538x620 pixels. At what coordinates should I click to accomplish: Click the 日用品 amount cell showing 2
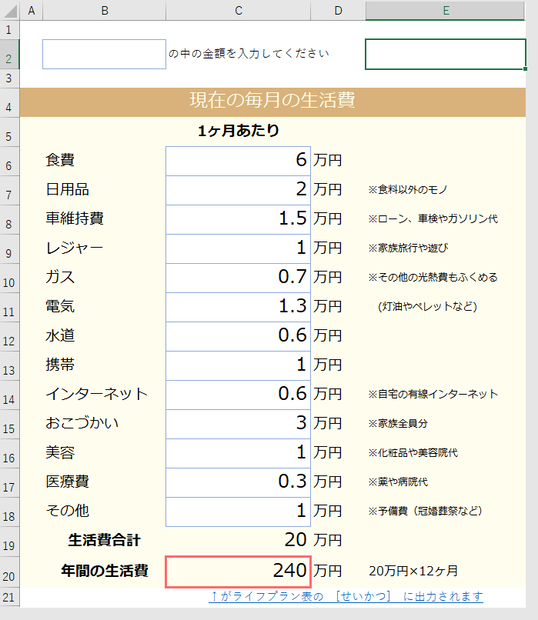pyautogui.click(x=238, y=190)
